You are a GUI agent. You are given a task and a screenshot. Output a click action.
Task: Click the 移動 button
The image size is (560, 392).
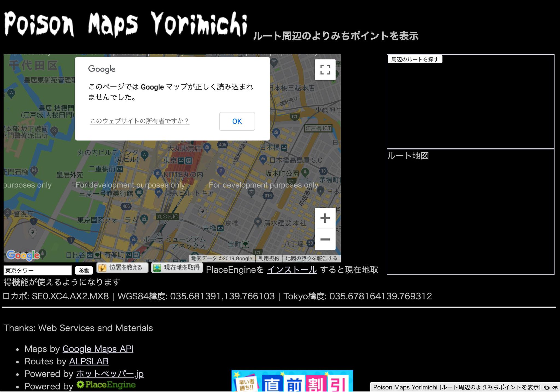click(x=84, y=270)
